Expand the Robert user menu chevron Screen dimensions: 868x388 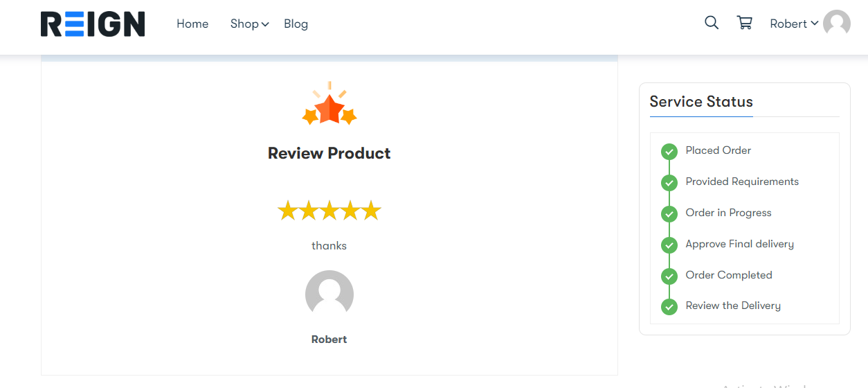[x=815, y=24]
